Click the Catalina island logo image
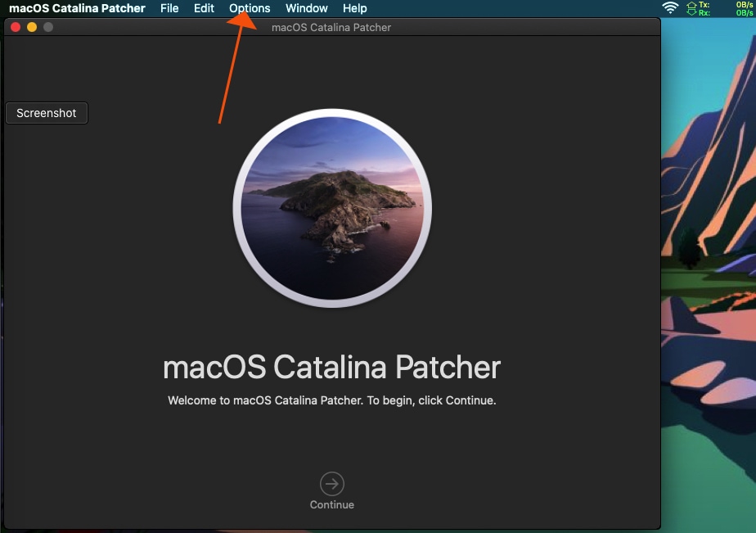The image size is (756, 533). pyautogui.click(x=332, y=208)
